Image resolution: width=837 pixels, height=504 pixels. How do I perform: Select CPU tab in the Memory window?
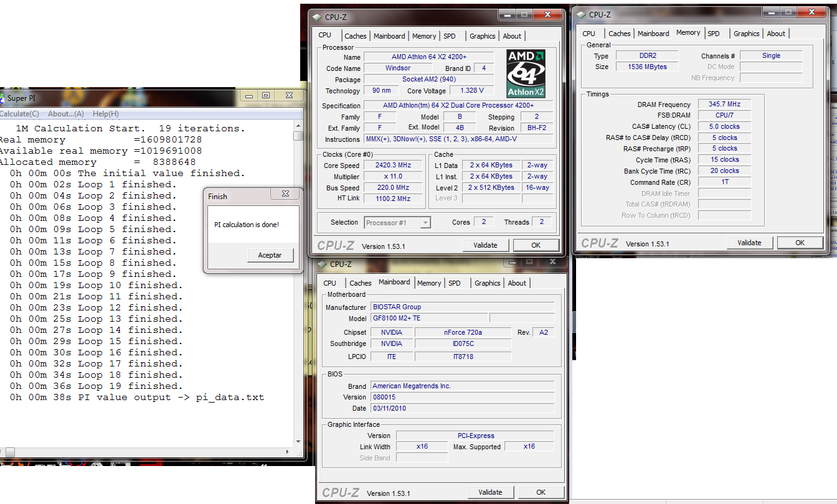(589, 34)
